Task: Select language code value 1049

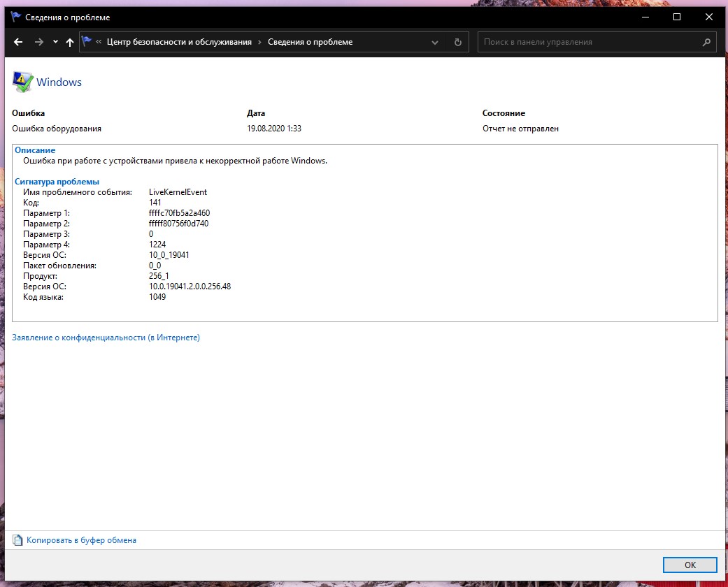Action: click(x=157, y=297)
